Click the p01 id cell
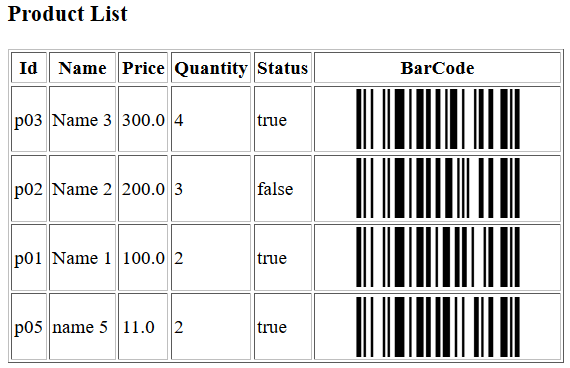 tap(29, 257)
